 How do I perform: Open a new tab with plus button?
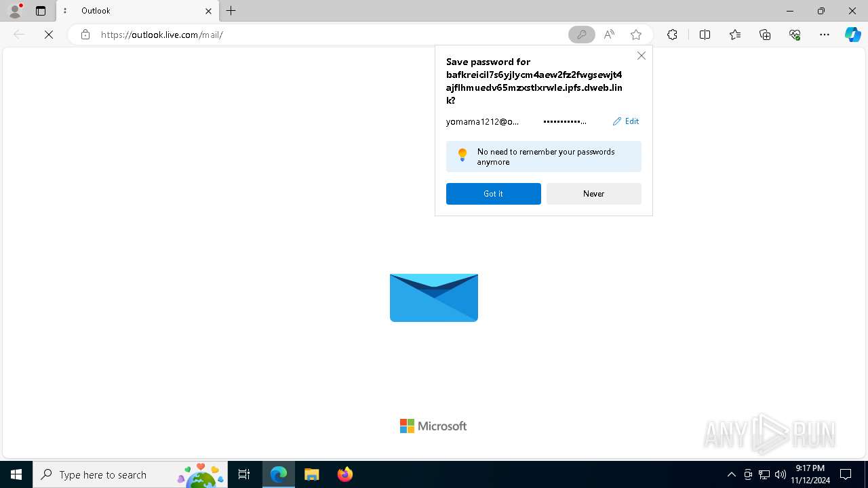(x=231, y=11)
